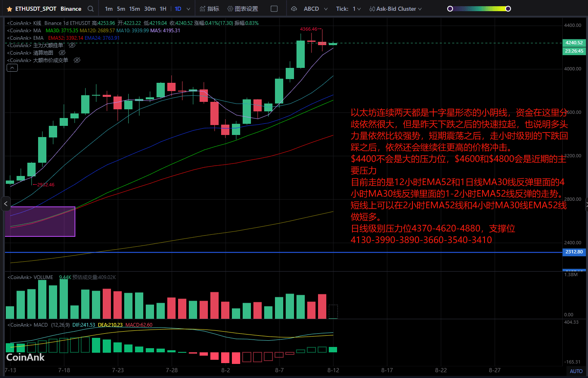Click the cloud save icon

[x=294, y=9]
